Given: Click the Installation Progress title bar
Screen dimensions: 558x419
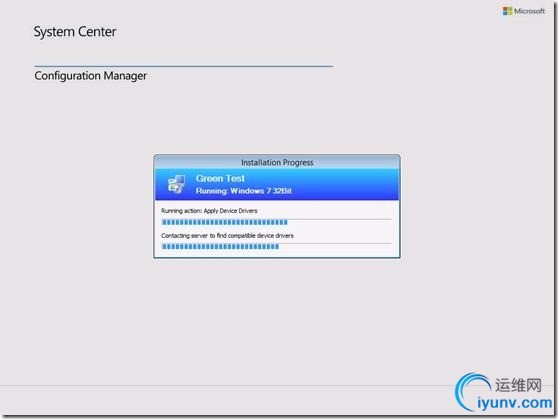Looking at the screenshot, I should (x=277, y=162).
